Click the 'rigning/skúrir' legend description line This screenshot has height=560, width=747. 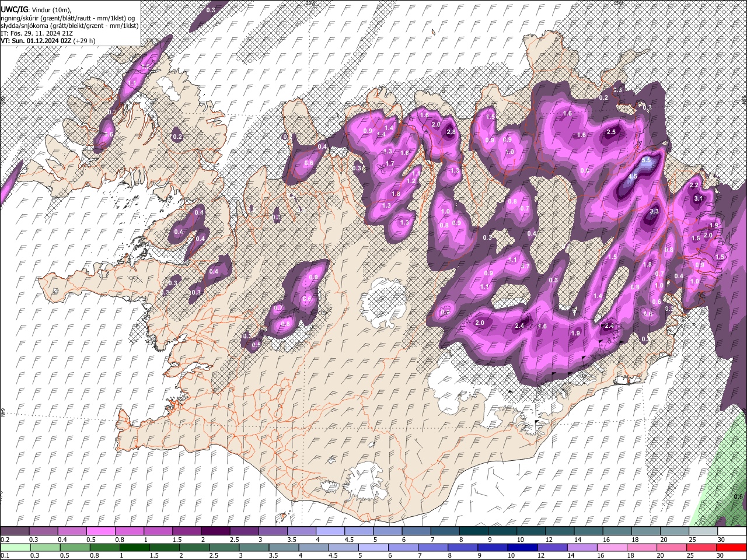(x=68, y=18)
